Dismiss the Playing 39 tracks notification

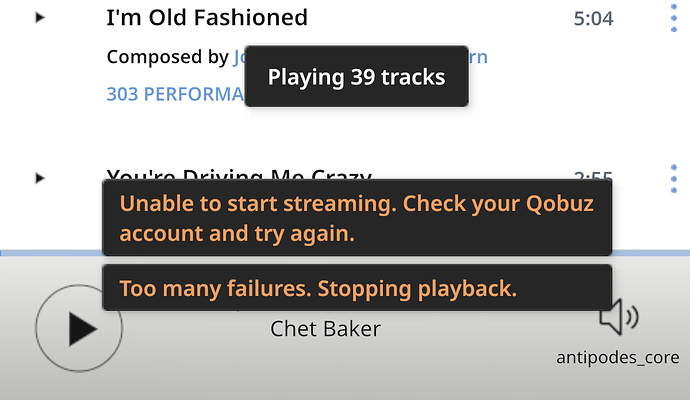tap(356, 76)
